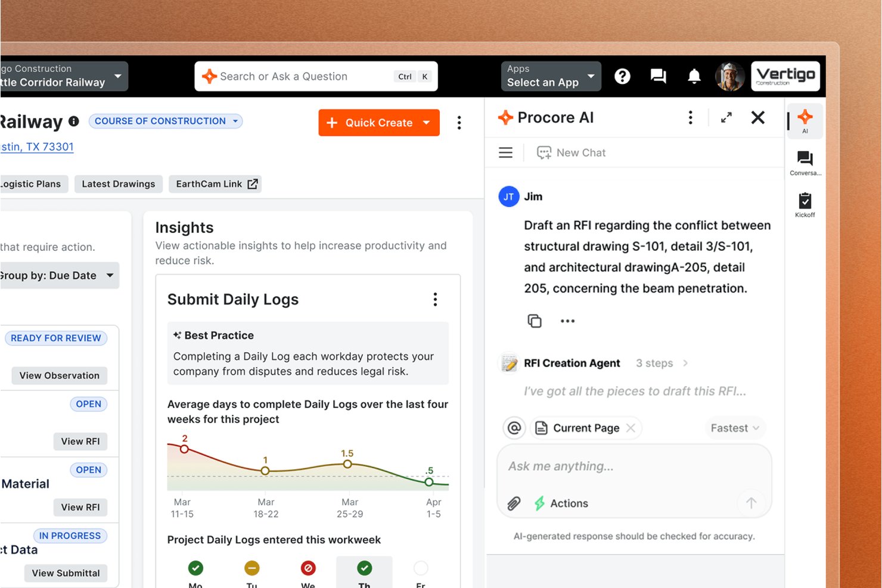882x588 pixels.
Task: Open Kickoff in the right sidebar
Action: pos(805,205)
